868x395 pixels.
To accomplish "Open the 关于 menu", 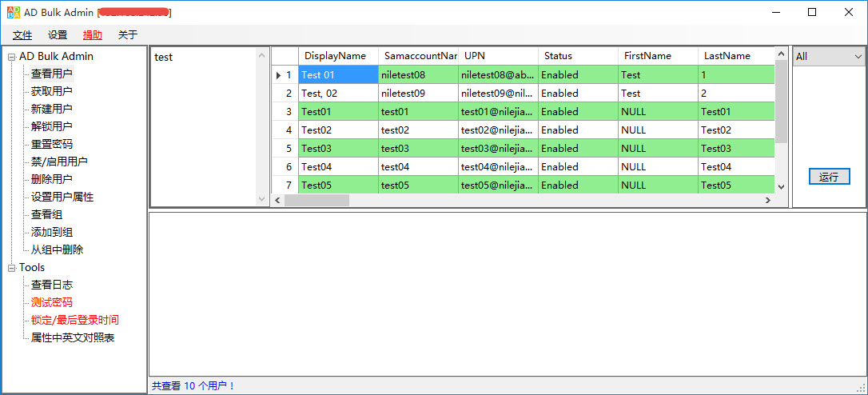I will (x=128, y=34).
